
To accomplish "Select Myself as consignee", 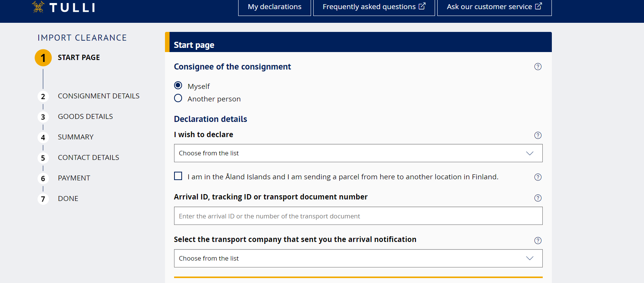I will point(178,85).
